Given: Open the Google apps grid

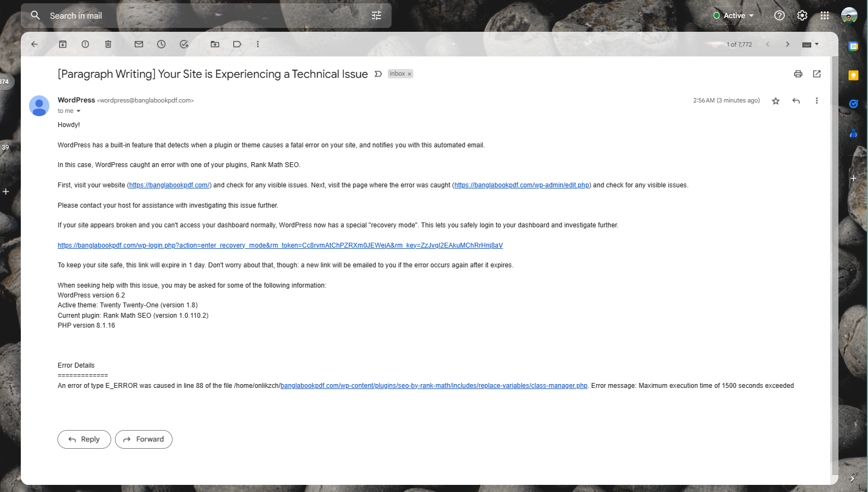Looking at the screenshot, I should coord(825,15).
